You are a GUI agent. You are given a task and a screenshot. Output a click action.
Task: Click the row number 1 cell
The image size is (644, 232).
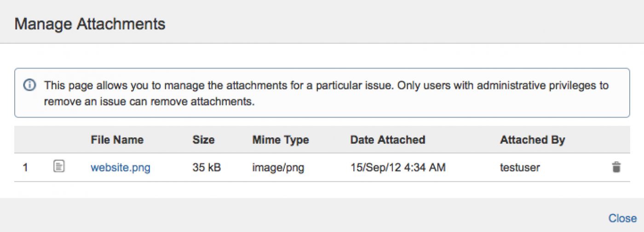[x=25, y=168]
